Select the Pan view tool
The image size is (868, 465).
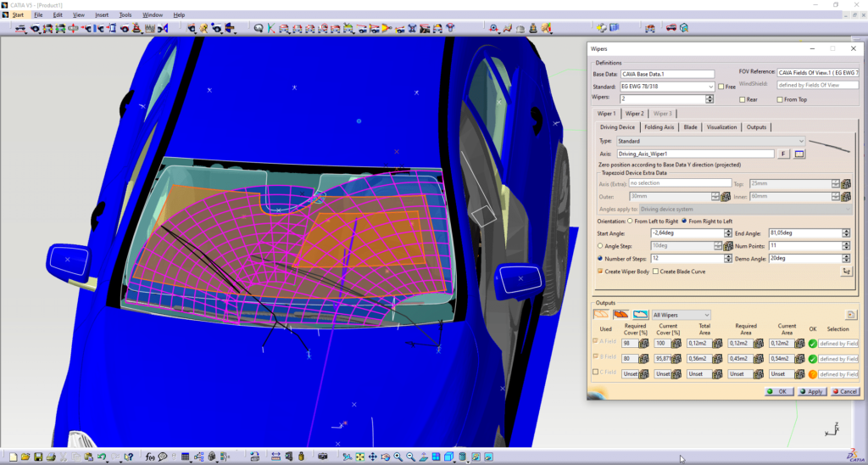(x=373, y=457)
